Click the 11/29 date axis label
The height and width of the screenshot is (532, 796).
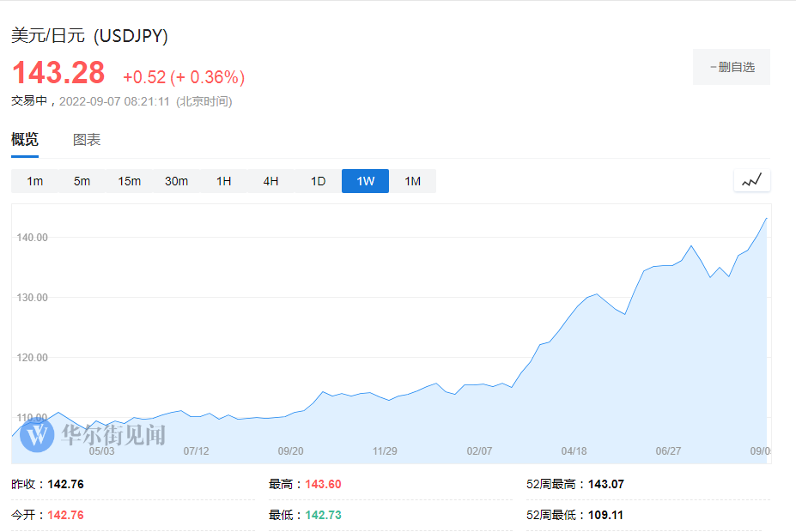tap(385, 450)
